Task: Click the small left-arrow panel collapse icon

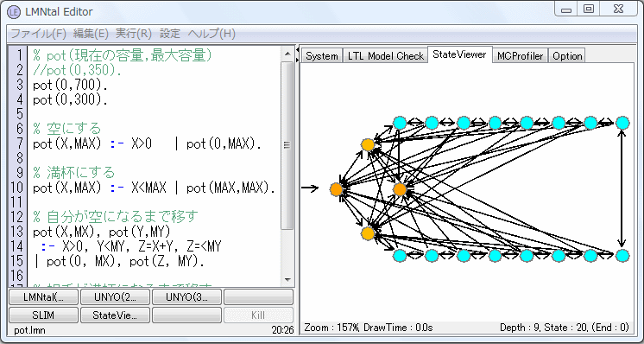Action: point(297,50)
